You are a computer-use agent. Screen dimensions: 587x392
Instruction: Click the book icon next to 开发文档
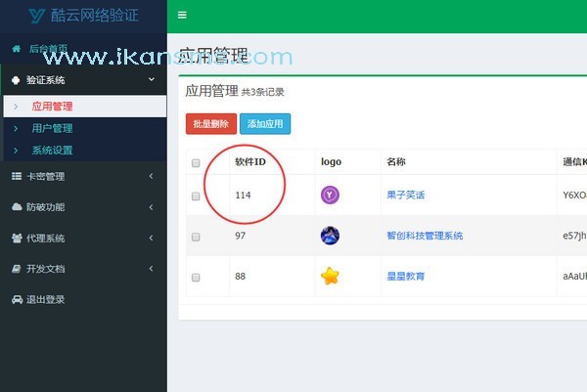click(17, 269)
